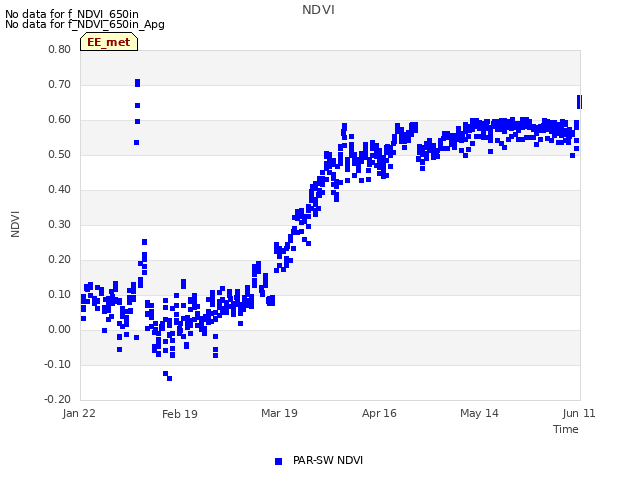The width and height of the screenshot is (640, 480).
Task: Click the 0.70 y-axis tick label
Action: pyautogui.click(x=60, y=84)
